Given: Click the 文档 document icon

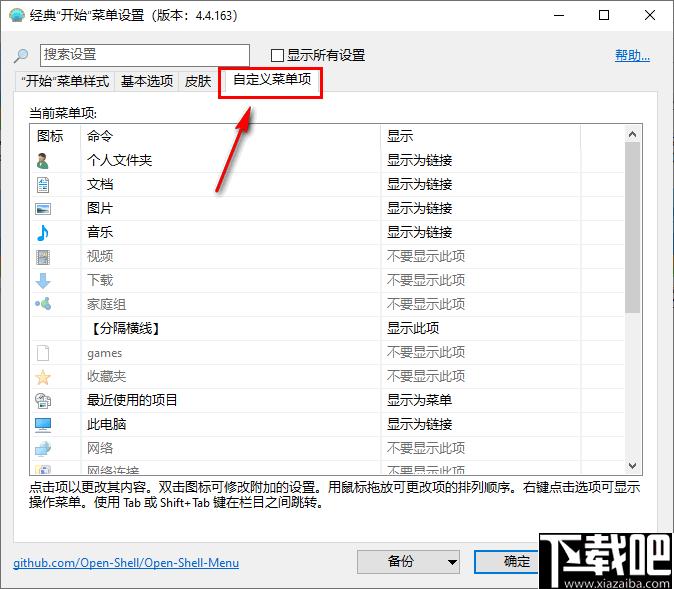Looking at the screenshot, I should 43,185.
